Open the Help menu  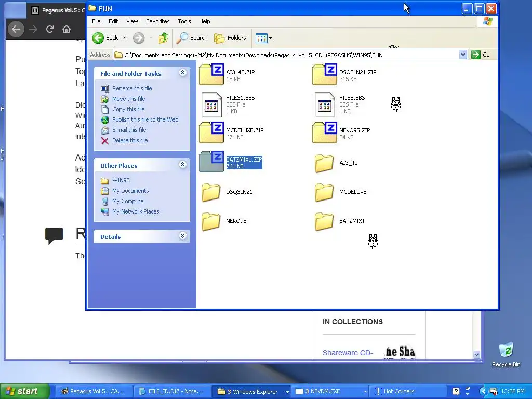point(204,21)
